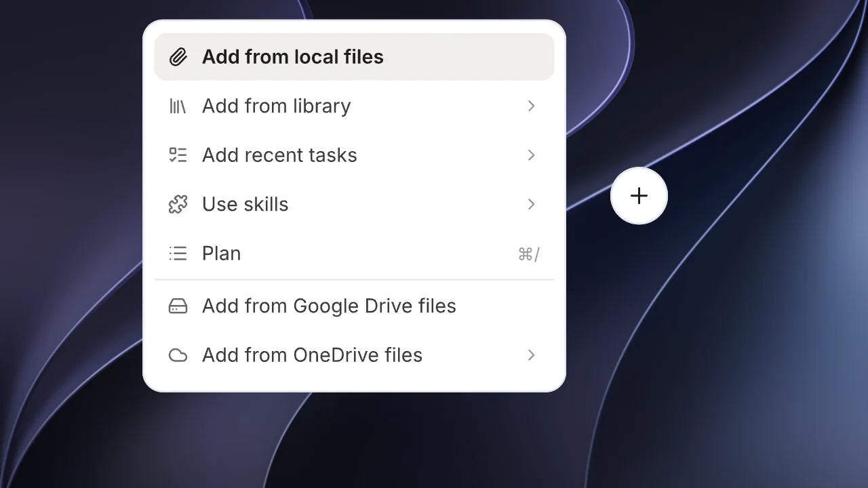
Task: Select Add from local files
Action: (x=354, y=57)
